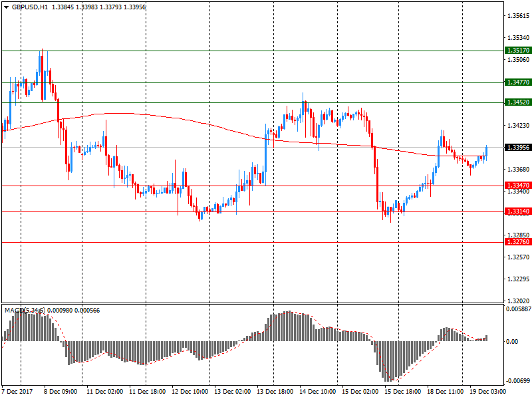Select the 15 Dec 18:00 time axis label

tap(403, 392)
